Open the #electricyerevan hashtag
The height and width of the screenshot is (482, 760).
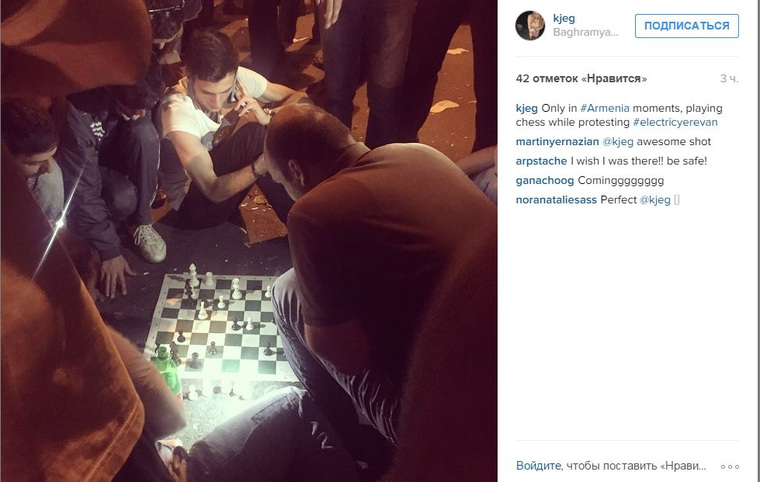click(675, 122)
